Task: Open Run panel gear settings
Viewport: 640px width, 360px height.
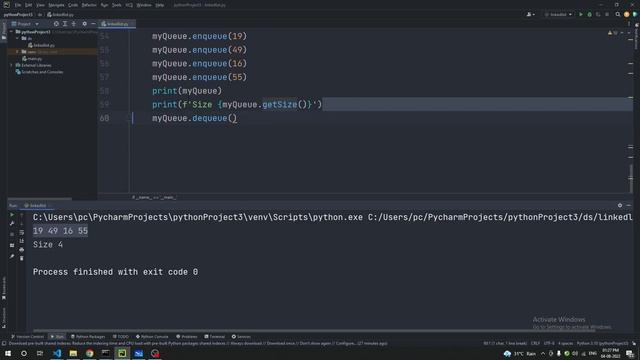Action: (x=620, y=205)
